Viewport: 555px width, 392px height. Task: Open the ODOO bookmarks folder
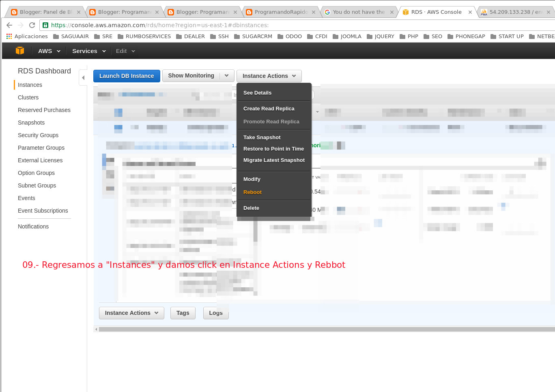pos(290,37)
